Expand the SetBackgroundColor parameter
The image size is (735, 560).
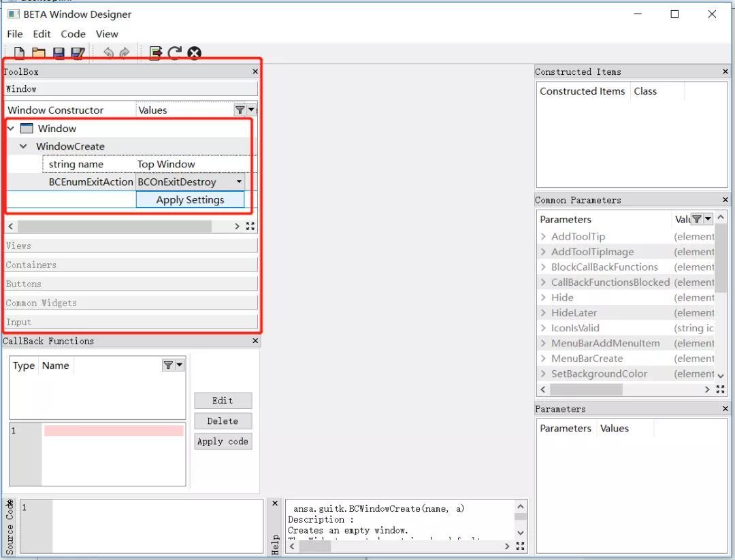click(543, 374)
